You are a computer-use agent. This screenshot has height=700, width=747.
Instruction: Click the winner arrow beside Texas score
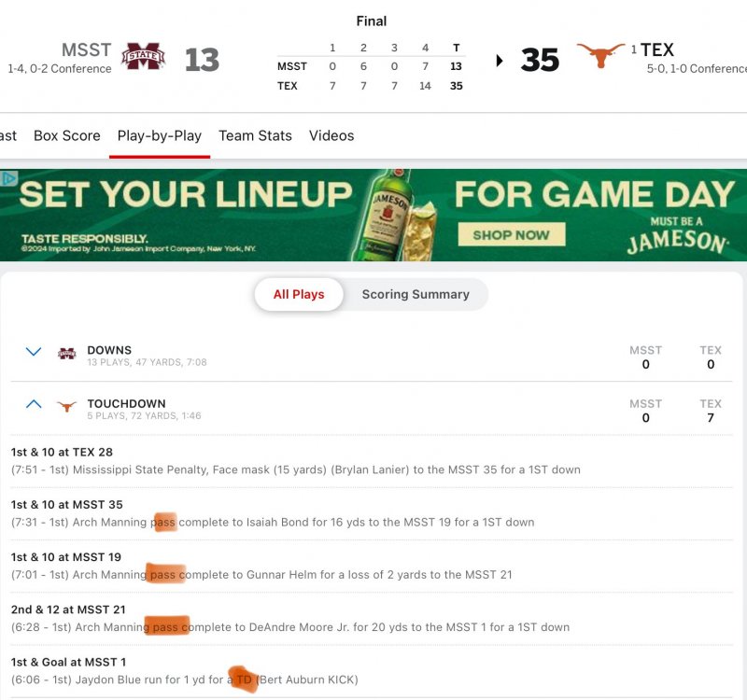(500, 61)
